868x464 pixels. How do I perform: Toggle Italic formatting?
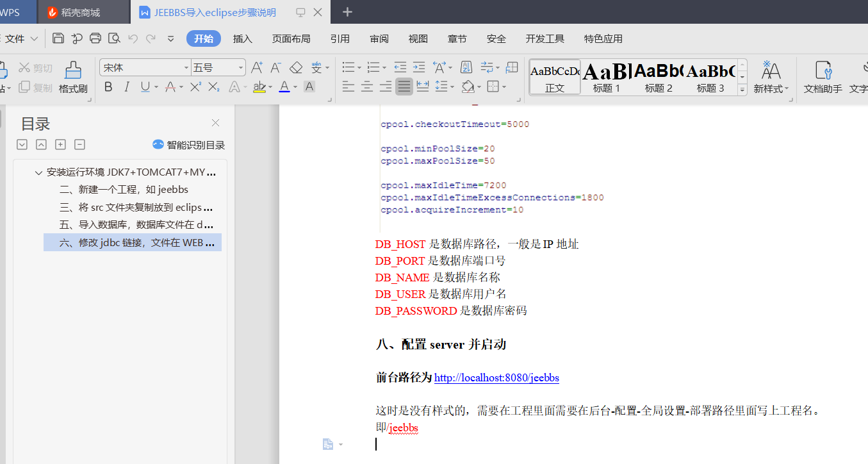(127, 87)
